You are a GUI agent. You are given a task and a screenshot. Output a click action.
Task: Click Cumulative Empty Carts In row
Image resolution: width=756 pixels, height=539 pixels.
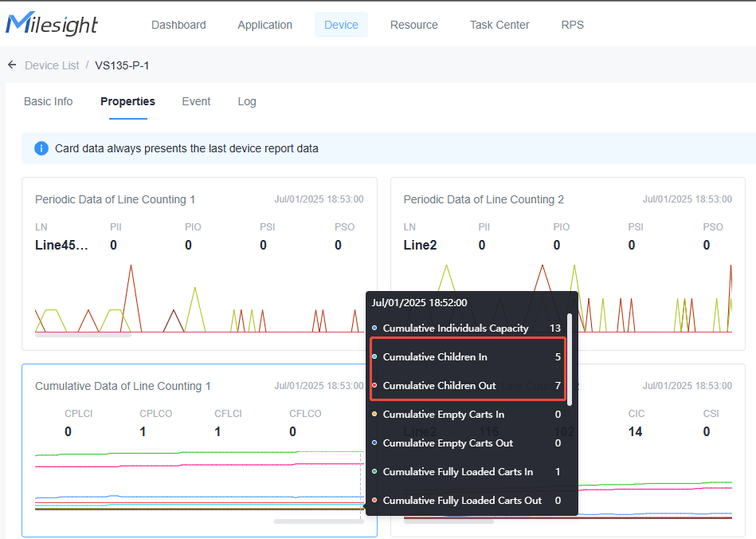(x=467, y=414)
